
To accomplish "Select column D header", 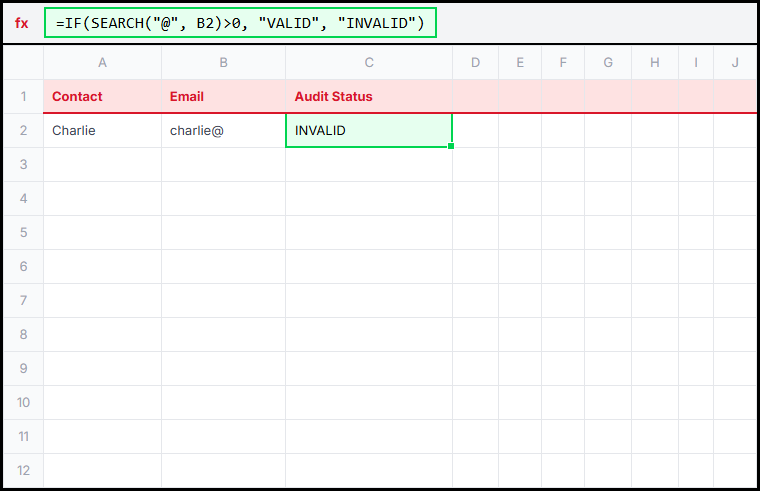I will 475,63.
